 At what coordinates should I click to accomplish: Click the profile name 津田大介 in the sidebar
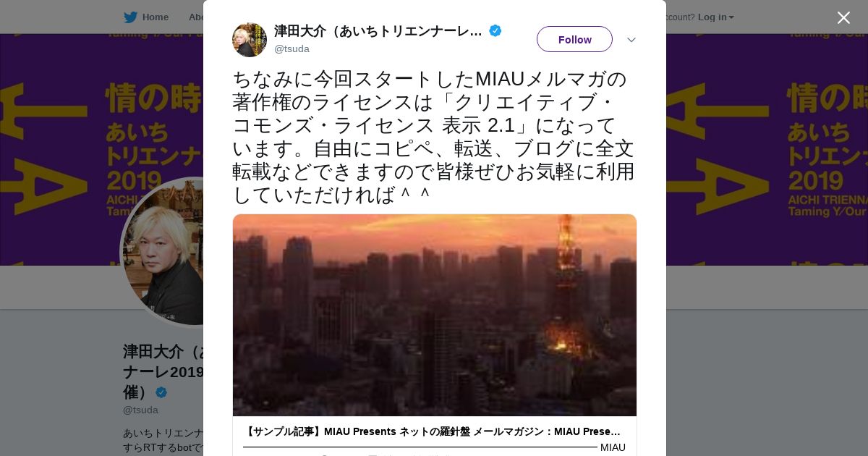(x=163, y=371)
